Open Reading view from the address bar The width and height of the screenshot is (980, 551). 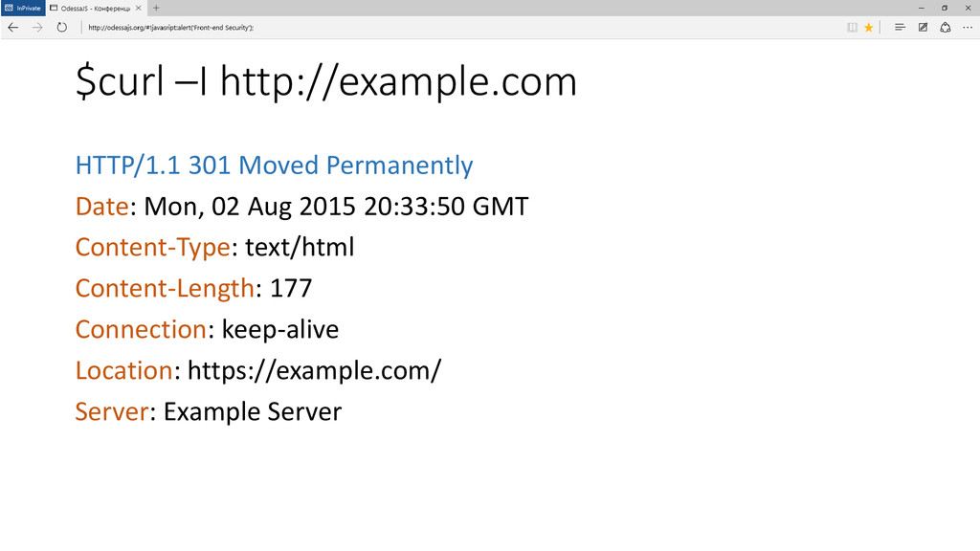[x=852, y=28]
